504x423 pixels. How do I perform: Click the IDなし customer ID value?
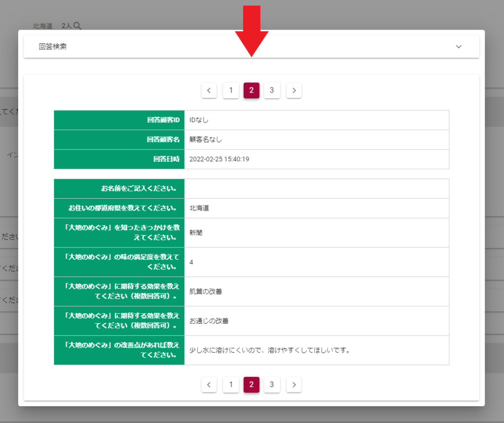click(199, 120)
